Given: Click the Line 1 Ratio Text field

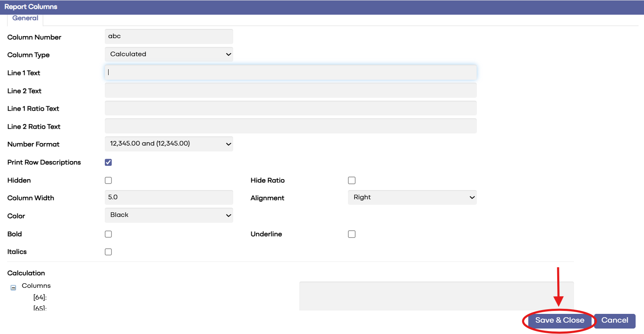Looking at the screenshot, I should tap(291, 108).
